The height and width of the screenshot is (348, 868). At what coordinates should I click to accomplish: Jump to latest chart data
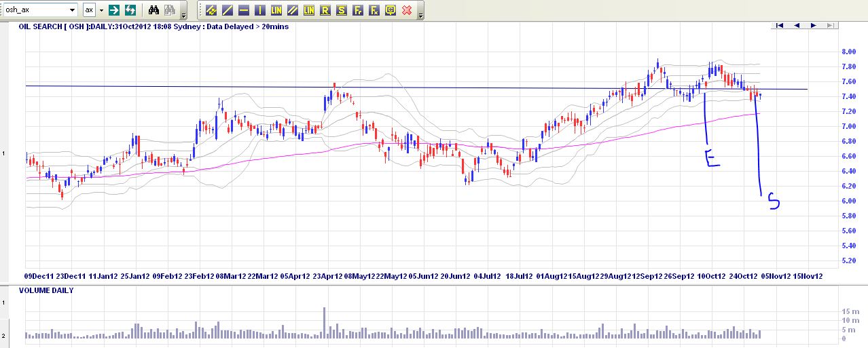click(x=830, y=25)
